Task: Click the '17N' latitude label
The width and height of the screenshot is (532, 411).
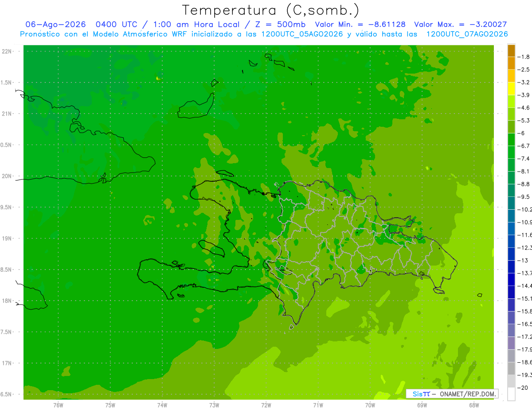Action: [7, 363]
